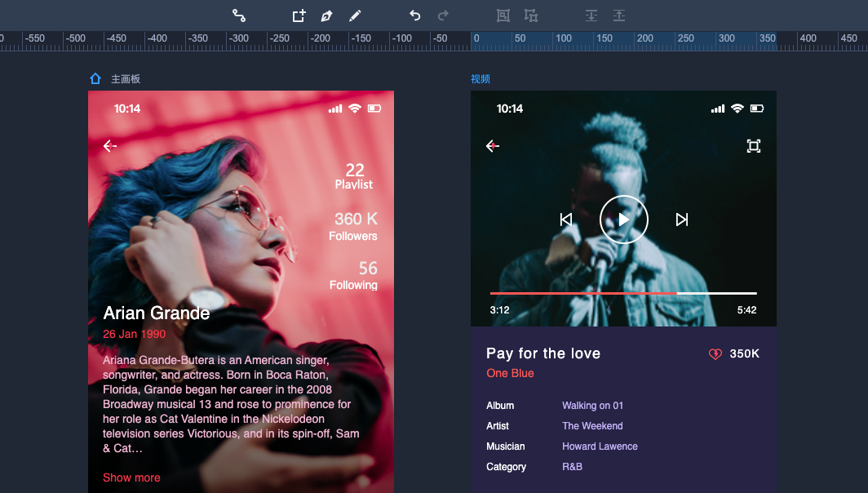
Task: Click the 'Album' label
Action: click(x=500, y=406)
